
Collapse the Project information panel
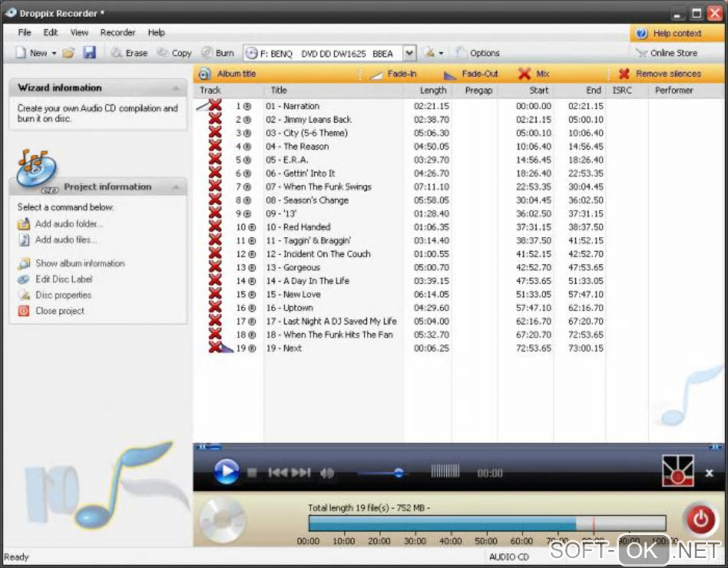[x=176, y=187]
